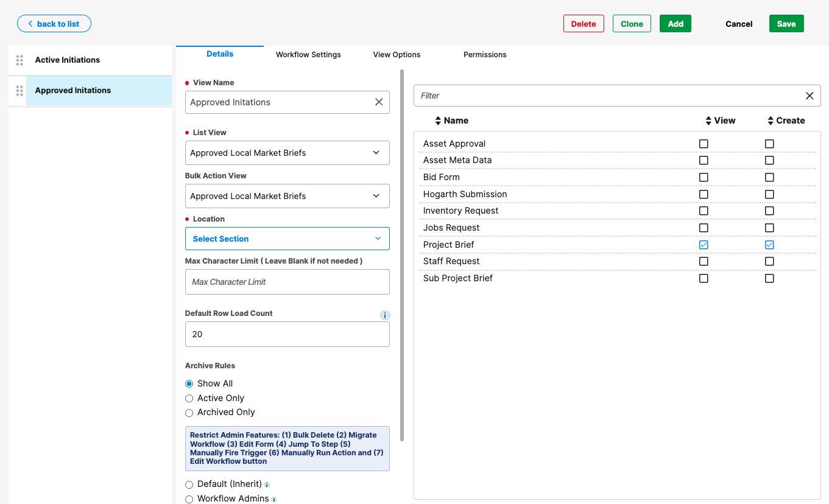Switch to Workflow Settings tab
829x504 pixels.
308,55
